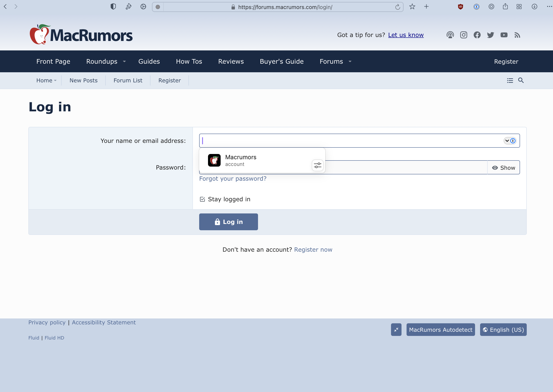553x392 pixels.
Task: Follow the Forgot your password link
Action: tap(233, 179)
